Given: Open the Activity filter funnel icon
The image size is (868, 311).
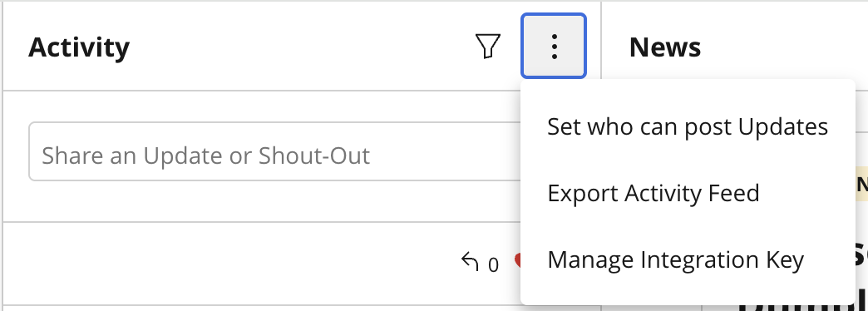Looking at the screenshot, I should point(488,46).
